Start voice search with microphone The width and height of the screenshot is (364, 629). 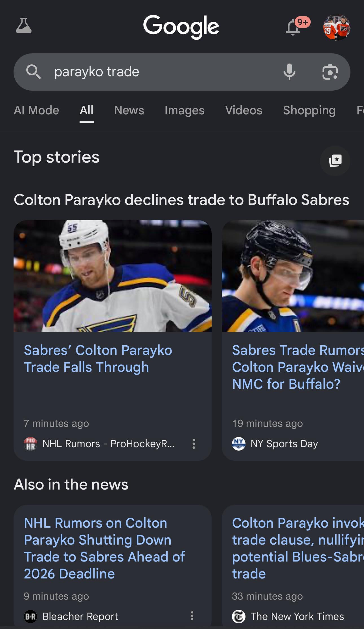pos(289,72)
